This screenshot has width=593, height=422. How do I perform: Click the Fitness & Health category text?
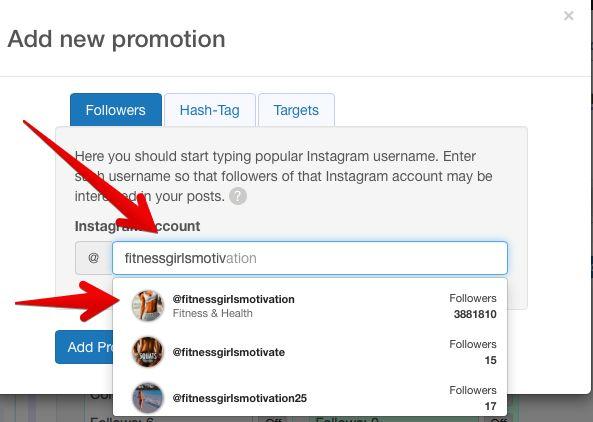click(x=213, y=313)
